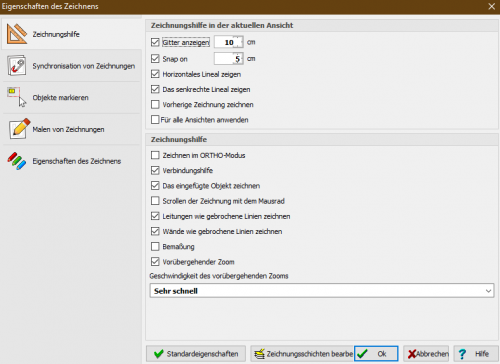Viewport: 500px width, 364px height.
Task: Click the snap value field showing 5
Action: pyautogui.click(x=228, y=59)
